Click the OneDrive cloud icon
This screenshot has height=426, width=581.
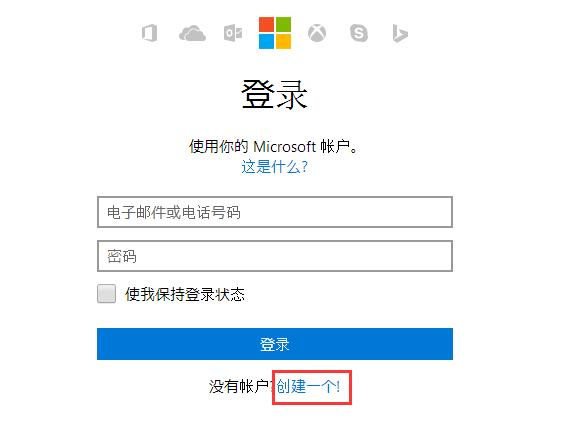(x=192, y=33)
